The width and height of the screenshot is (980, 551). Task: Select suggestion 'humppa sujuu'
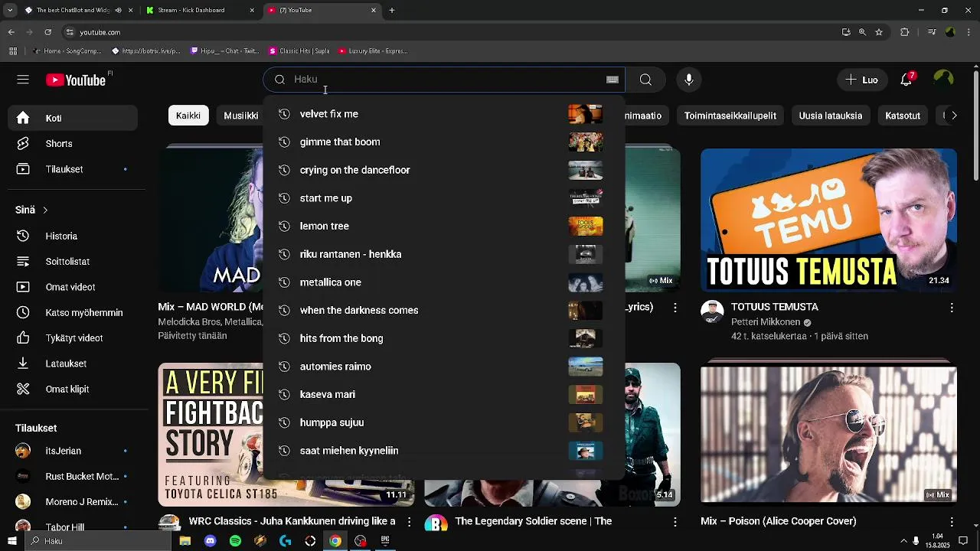444,422
